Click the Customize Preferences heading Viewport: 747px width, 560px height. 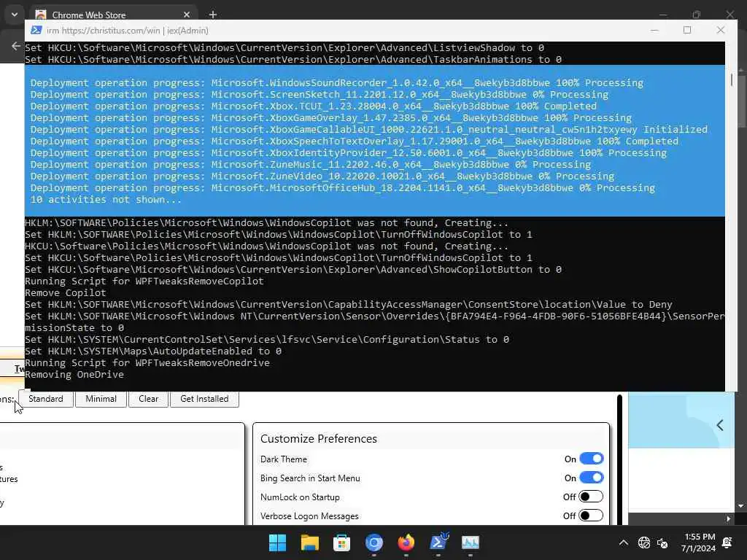319,438
